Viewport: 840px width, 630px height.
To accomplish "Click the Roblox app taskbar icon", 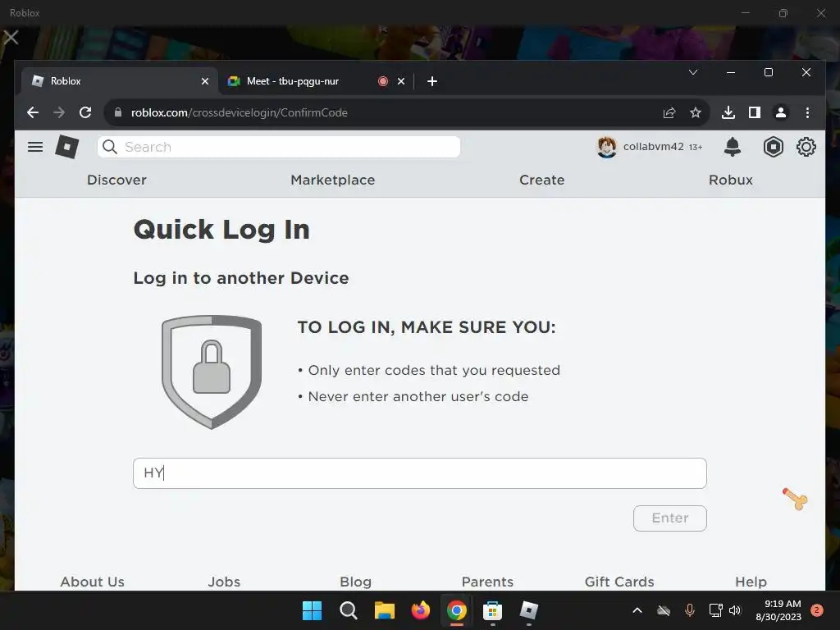I will (529, 610).
